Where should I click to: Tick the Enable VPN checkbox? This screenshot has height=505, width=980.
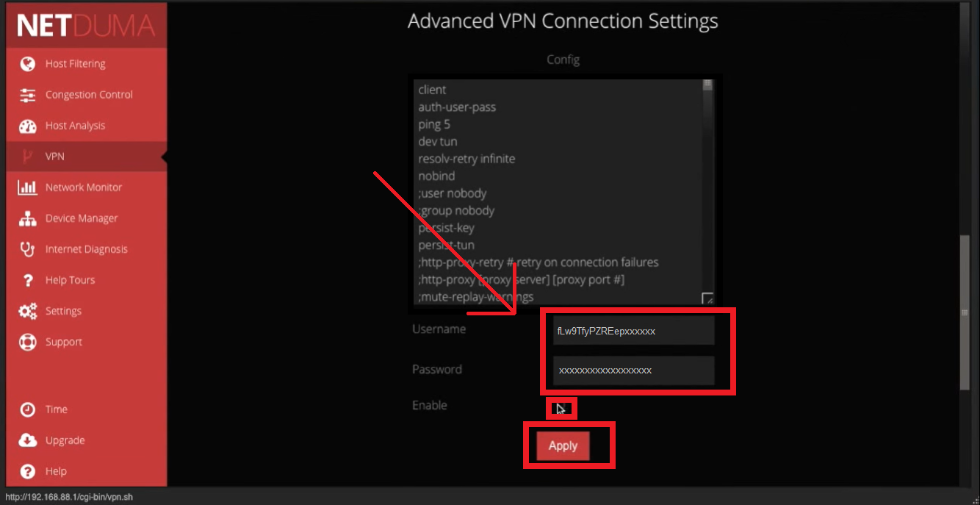click(x=561, y=408)
